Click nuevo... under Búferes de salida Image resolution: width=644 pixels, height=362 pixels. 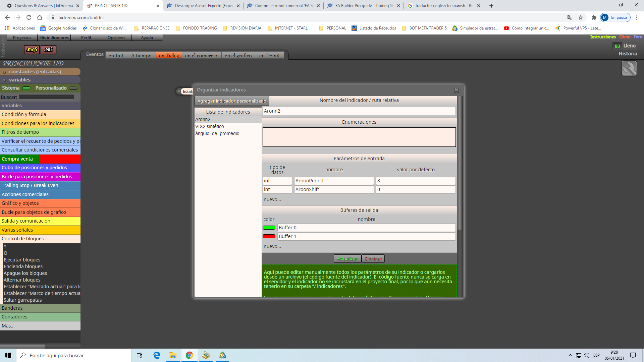coord(272,246)
